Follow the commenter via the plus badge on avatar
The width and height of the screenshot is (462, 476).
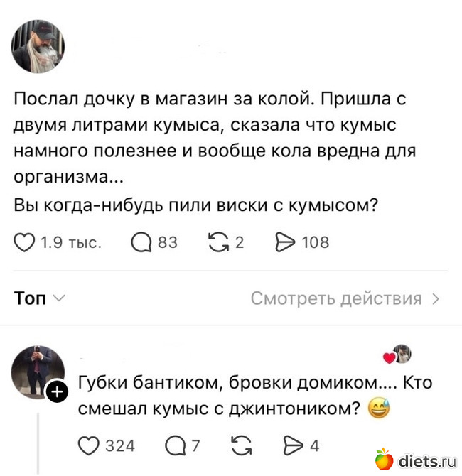(x=57, y=392)
